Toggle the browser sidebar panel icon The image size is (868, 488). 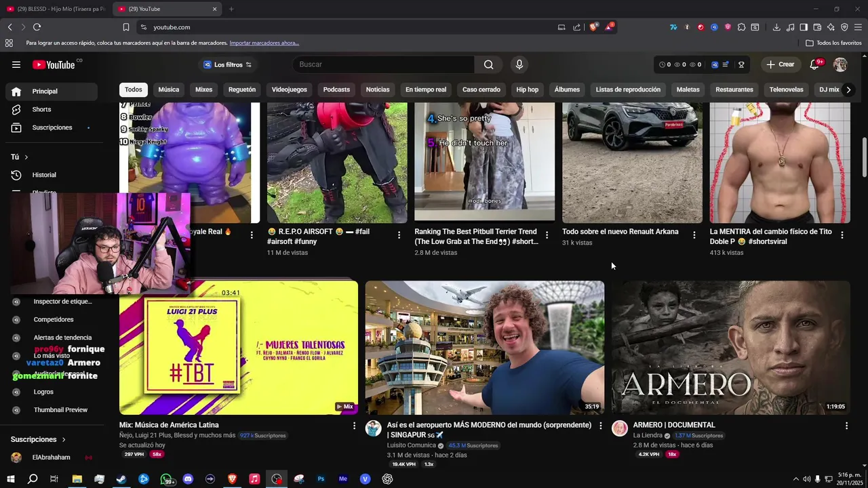[x=804, y=27]
